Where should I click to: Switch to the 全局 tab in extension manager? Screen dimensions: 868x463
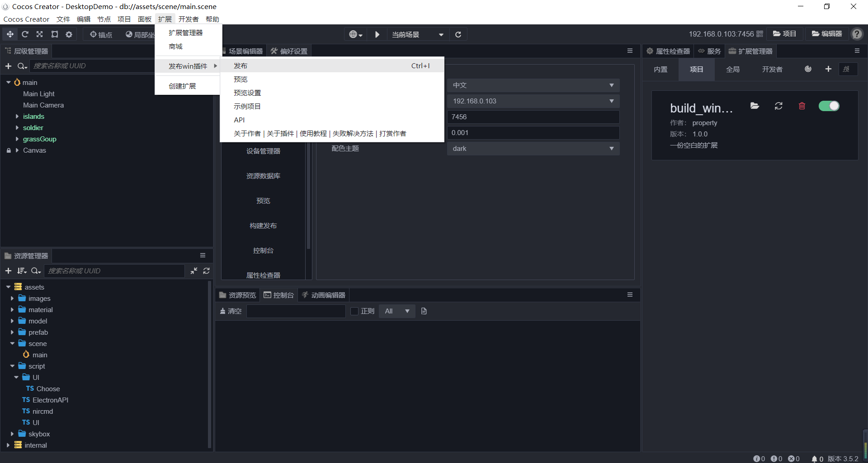pos(733,69)
